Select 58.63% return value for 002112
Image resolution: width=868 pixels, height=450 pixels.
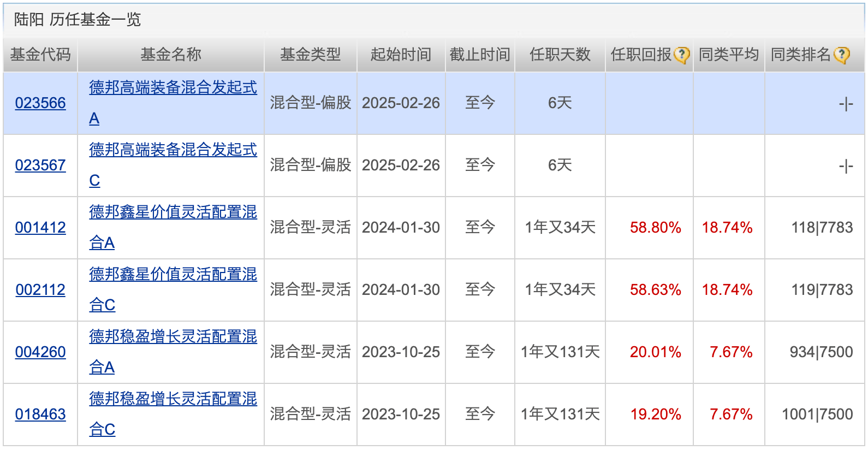(x=655, y=289)
